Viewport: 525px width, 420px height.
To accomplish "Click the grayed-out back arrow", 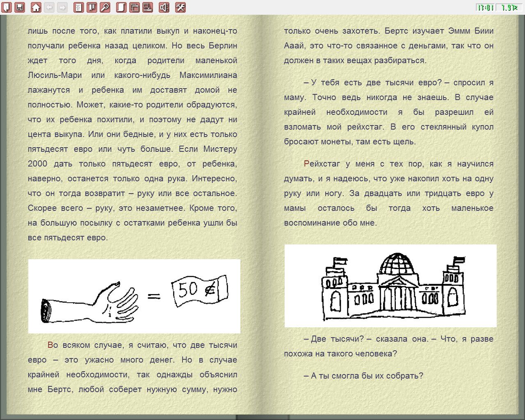I will coord(49,7).
